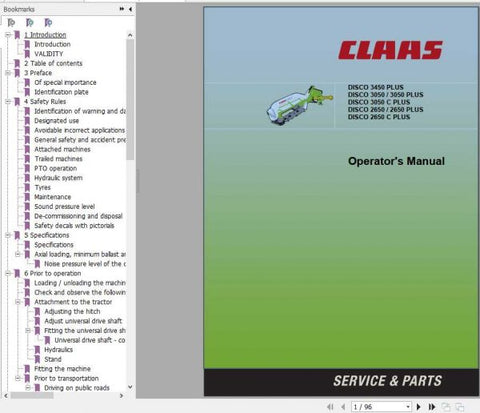Collapse the 5 Specifications bookmark node
480x413 pixels.
pos(8,235)
